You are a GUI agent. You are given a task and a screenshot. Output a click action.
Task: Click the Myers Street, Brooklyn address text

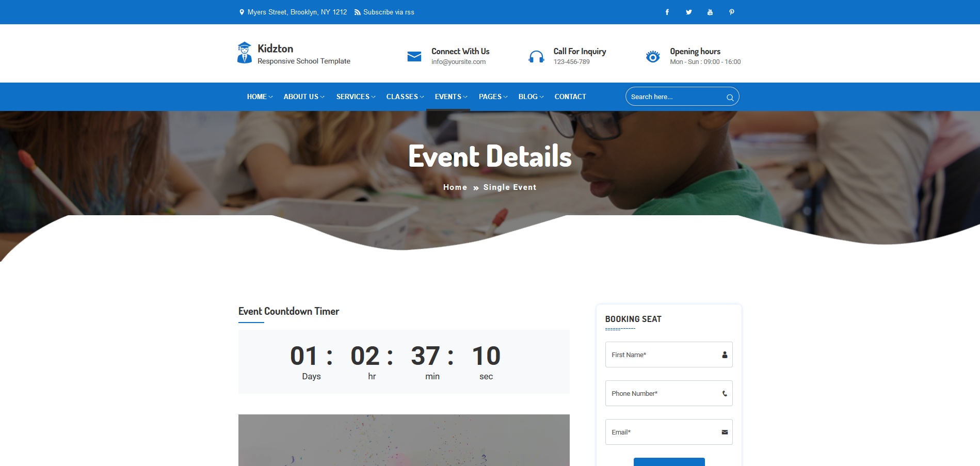(297, 12)
